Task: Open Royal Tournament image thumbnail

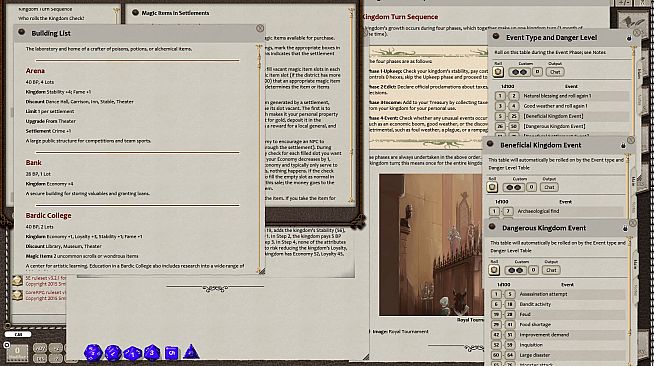Action: click(x=431, y=245)
